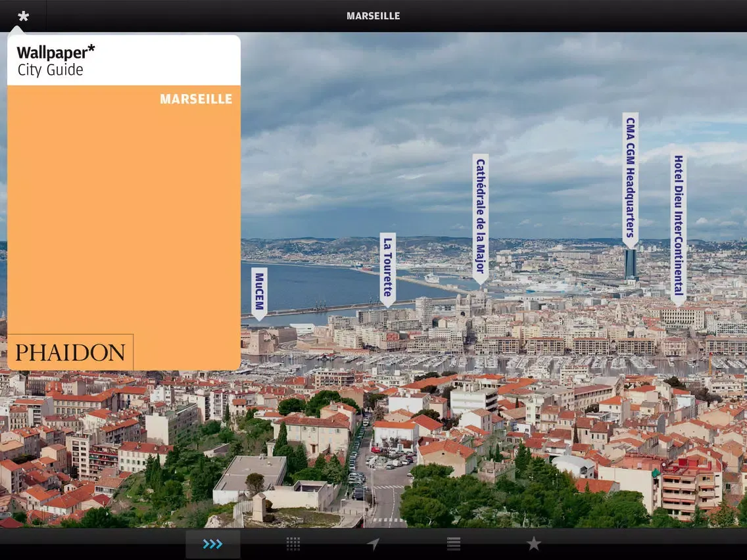Open the orange Marseille guide cover
This screenshot has width=747, height=560.
pyautogui.click(x=124, y=203)
